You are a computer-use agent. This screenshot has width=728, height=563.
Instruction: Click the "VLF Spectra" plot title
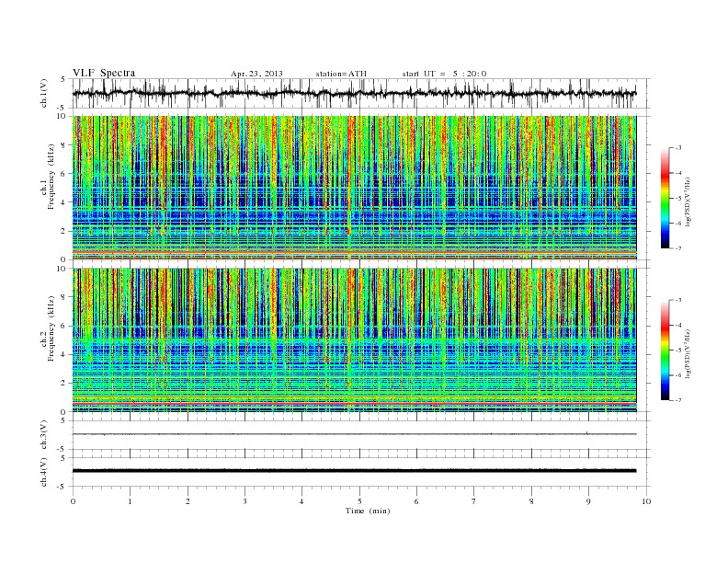point(104,73)
